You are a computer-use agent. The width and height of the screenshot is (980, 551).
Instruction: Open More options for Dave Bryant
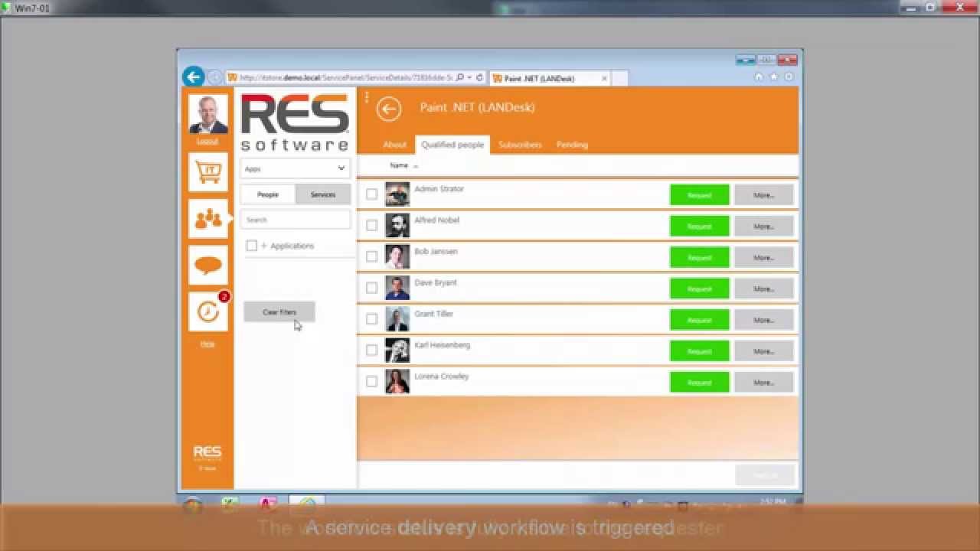pyautogui.click(x=763, y=289)
